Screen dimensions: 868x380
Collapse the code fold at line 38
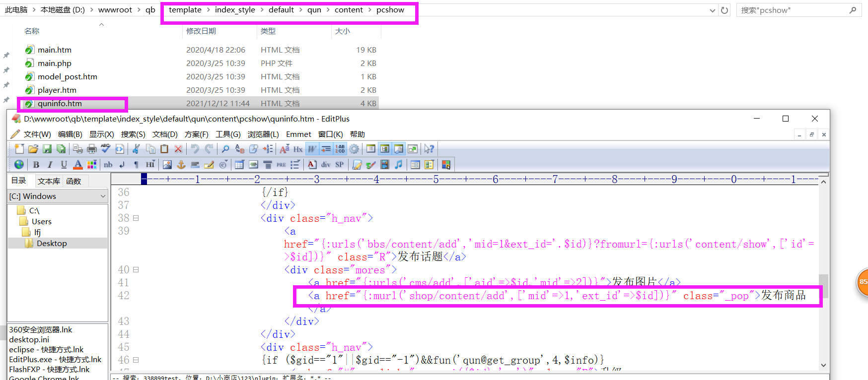(136, 218)
